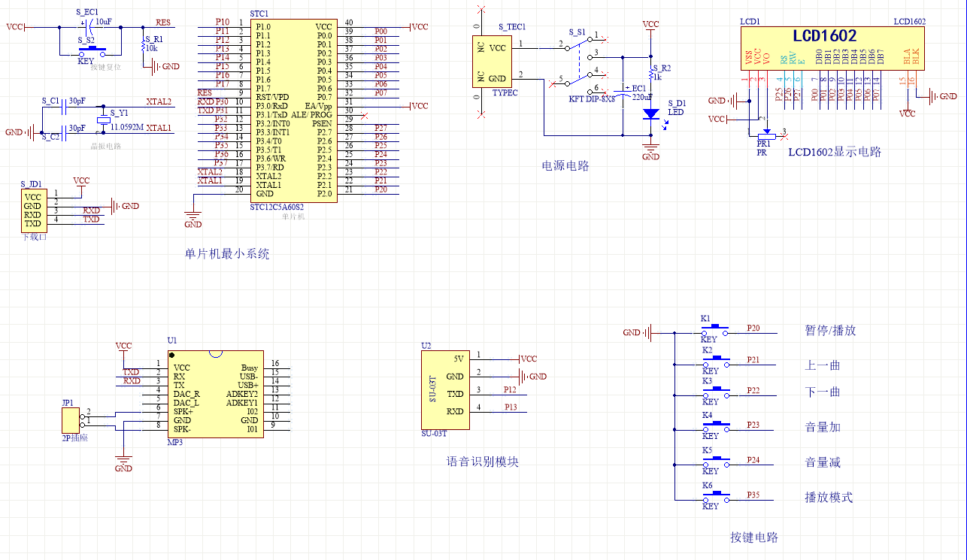Click the '播放模式' key description
This screenshot has height=560, width=967.
click(829, 498)
